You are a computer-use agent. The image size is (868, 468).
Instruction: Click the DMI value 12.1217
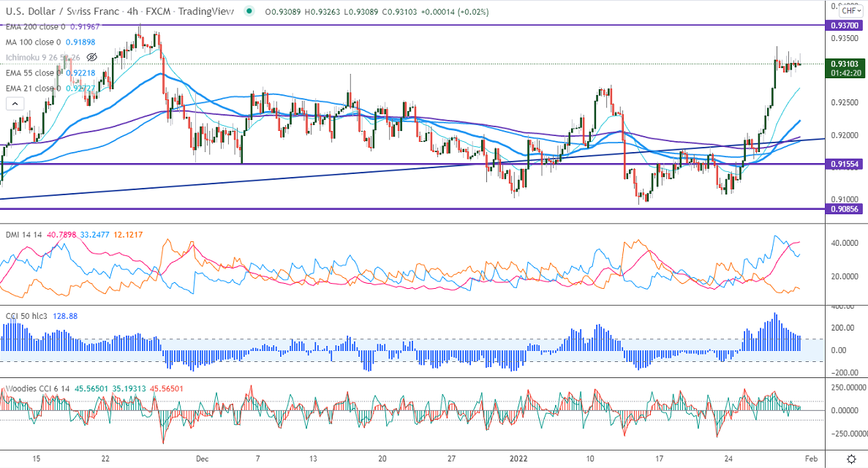click(x=128, y=235)
